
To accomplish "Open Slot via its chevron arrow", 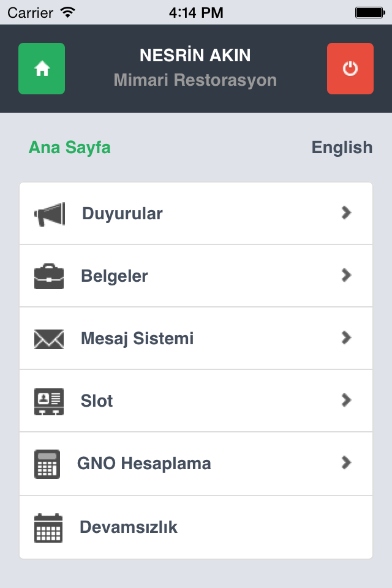I will click(x=346, y=400).
